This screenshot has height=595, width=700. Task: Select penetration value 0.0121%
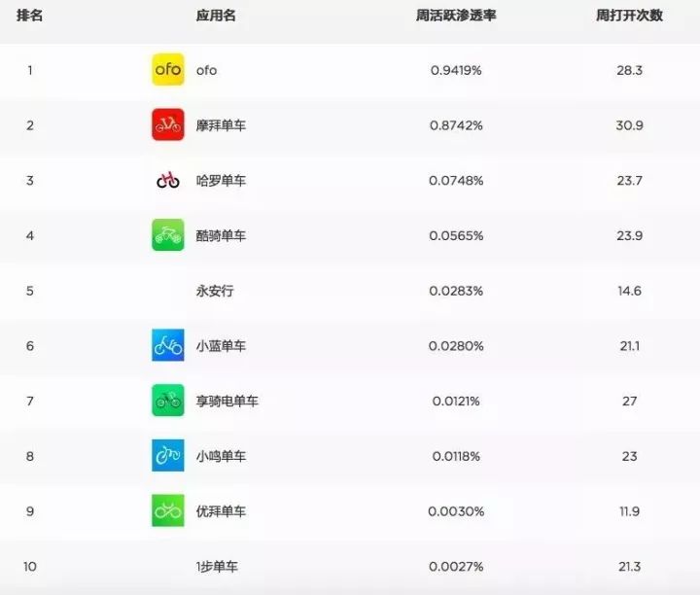point(456,402)
